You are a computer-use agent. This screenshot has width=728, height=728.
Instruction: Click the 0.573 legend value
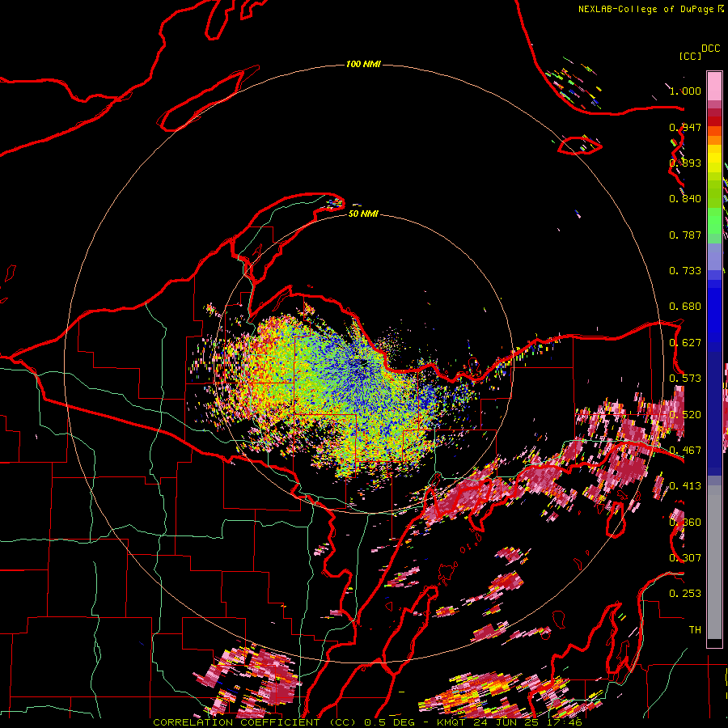[x=685, y=379]
